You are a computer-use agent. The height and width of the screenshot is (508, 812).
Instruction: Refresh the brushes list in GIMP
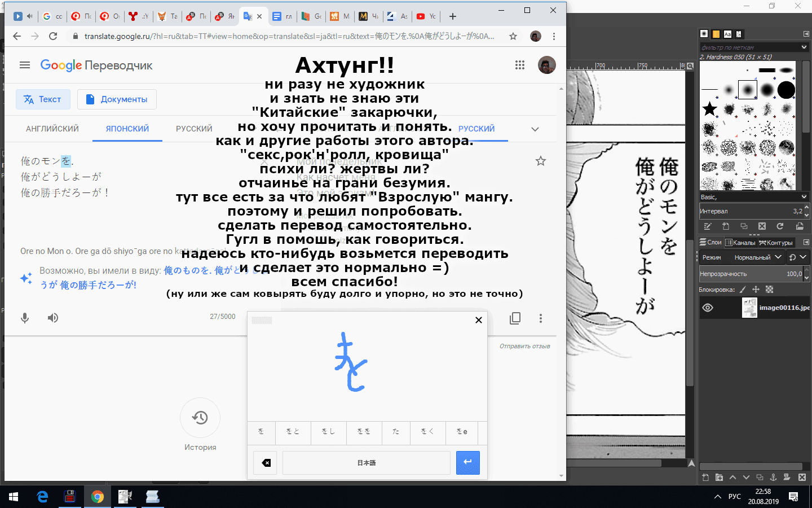(x=780, y=226)
